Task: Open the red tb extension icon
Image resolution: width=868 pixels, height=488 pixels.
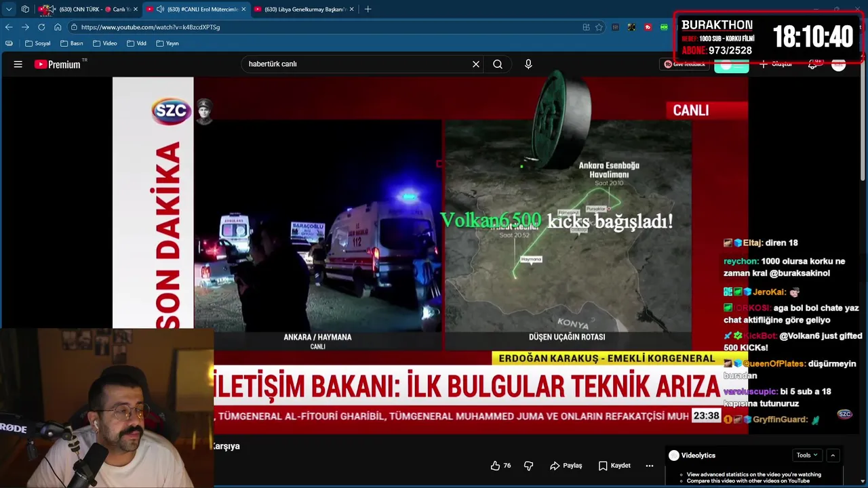Action: [648, 27]
